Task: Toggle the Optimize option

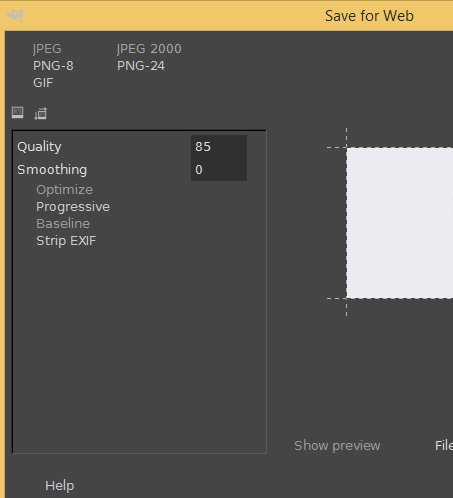Action: click(x=64, y=190)
